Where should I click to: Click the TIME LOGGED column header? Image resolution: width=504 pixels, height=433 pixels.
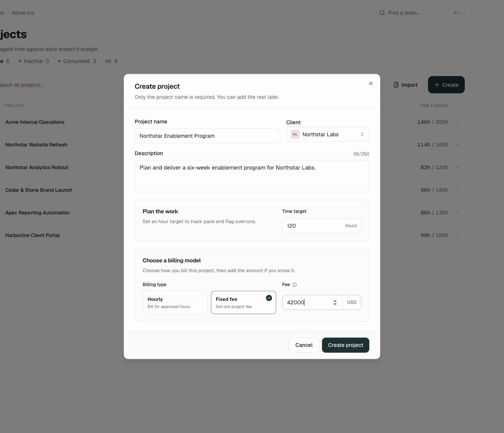433,105
